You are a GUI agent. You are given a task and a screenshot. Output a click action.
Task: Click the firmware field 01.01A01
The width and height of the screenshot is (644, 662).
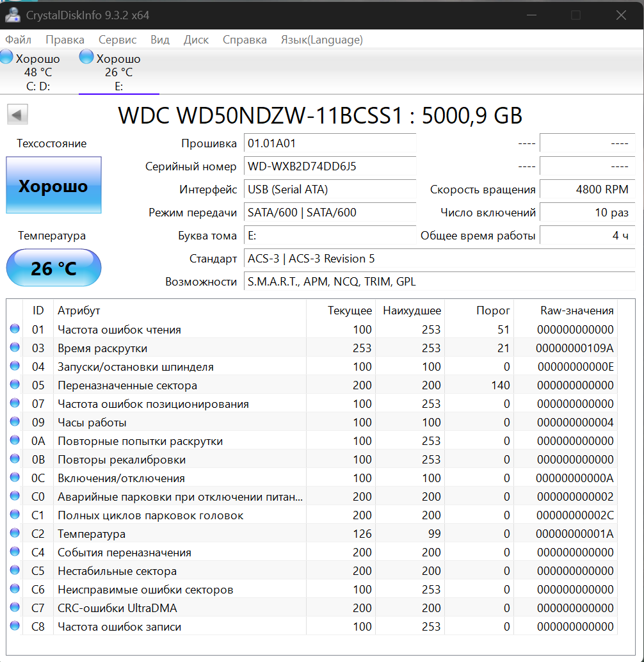point(330,143)
